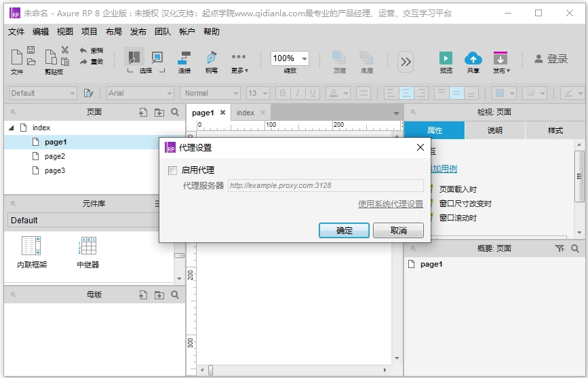Open the font size 13 dropdown
The image size is (588, 378).
(258, 93)
